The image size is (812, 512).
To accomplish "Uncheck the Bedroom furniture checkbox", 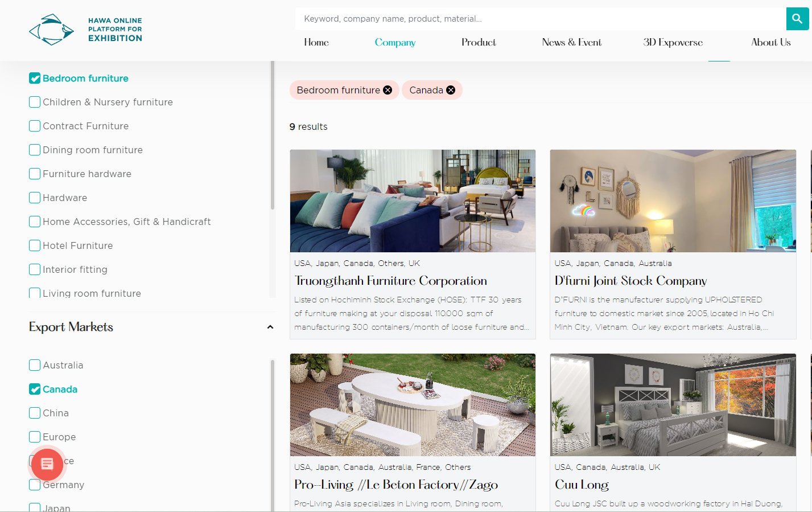I will pyautogui.click(x=35, y=78).
